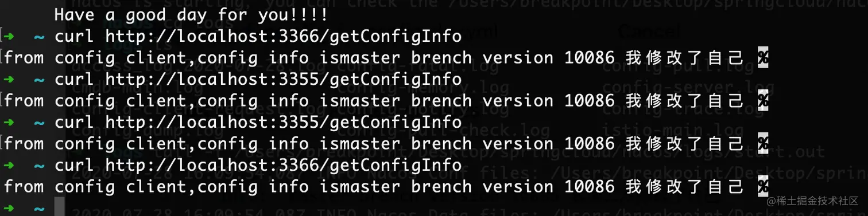Open the first localhost:3355/getConfigInfo URL
The image size is (868, 216).
coord(284,79)
